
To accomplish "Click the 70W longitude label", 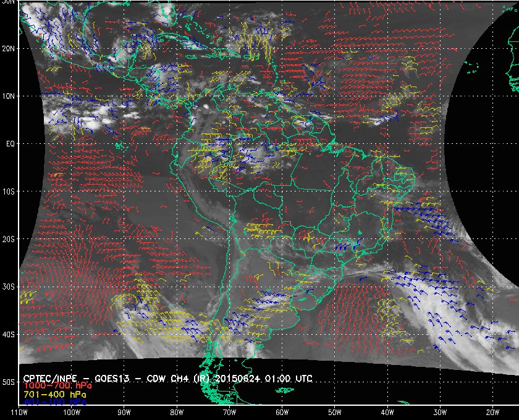I will pyautogui.click(x=229, y=412).
